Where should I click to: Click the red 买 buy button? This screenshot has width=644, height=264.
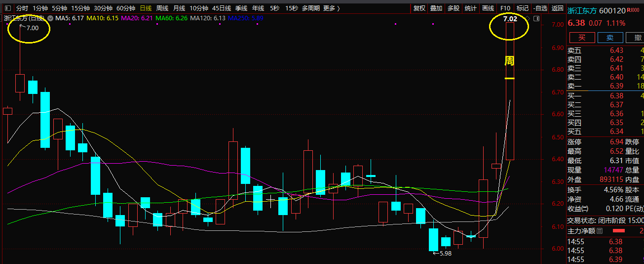tap(582, 38)
